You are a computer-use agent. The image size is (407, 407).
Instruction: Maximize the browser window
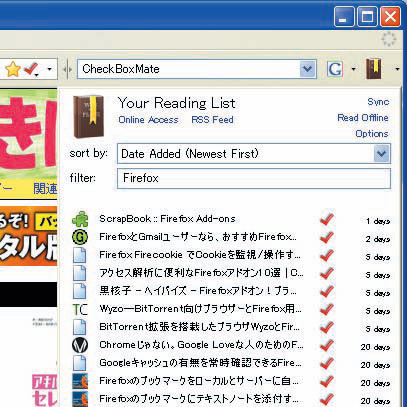click(367, 16)
